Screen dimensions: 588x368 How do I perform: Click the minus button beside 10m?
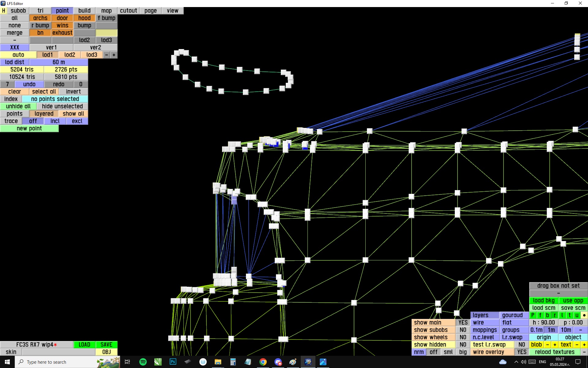580,330
